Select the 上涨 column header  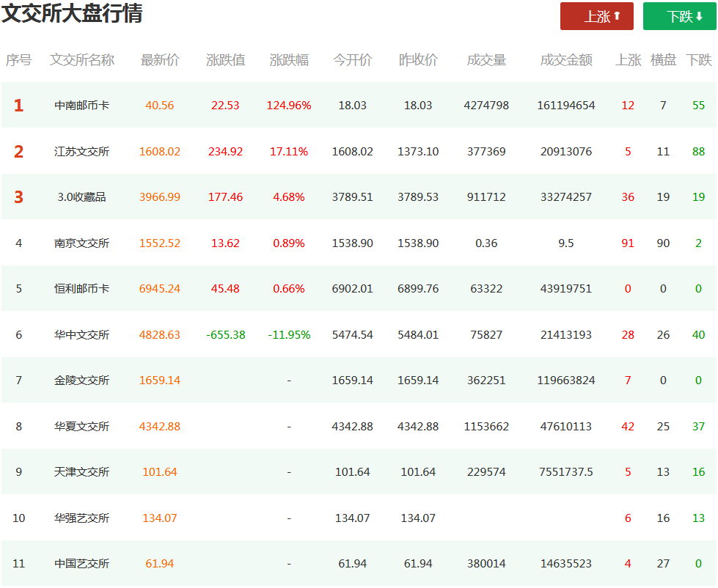[x=628, y=60]
